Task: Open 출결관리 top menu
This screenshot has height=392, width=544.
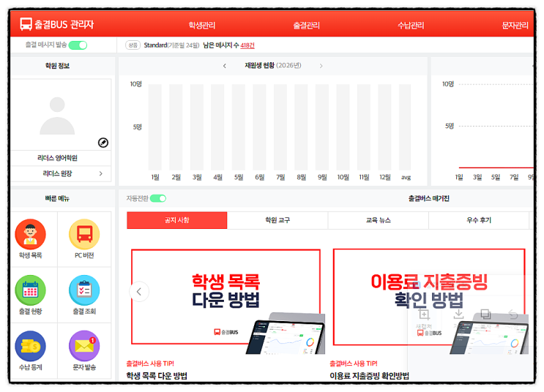Action: (306, 25)
